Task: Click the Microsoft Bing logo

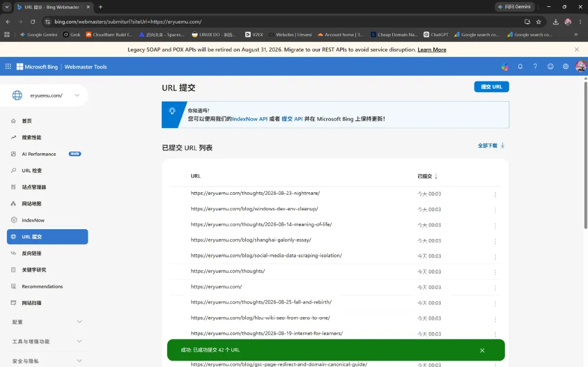Action: [x=37, y=67]
